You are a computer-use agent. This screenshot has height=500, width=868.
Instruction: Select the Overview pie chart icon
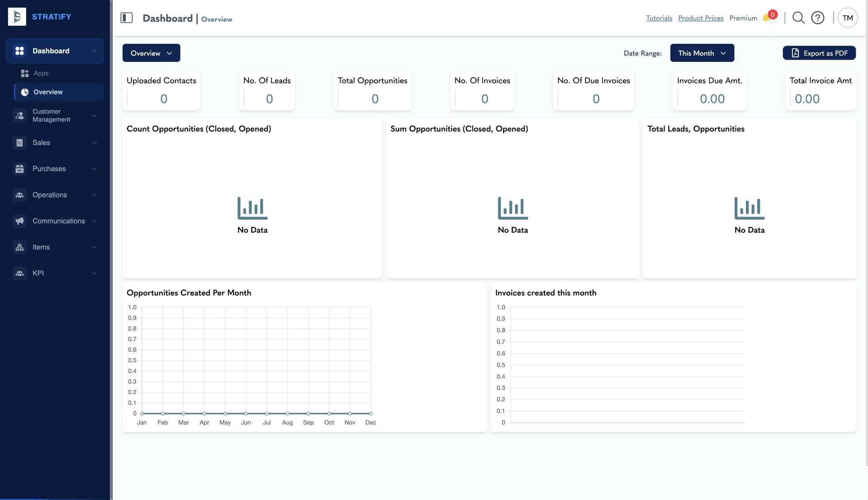coord(24,92)
